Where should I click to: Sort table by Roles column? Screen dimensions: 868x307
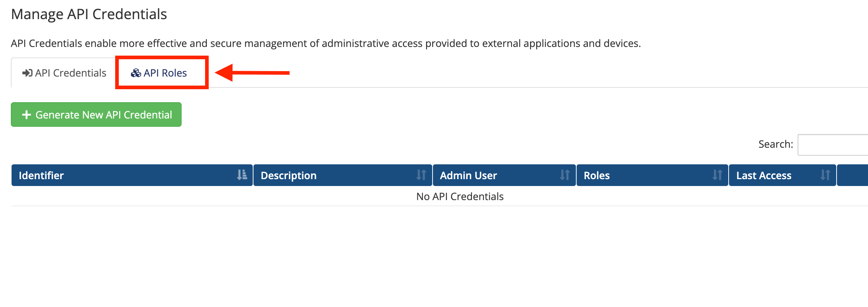(652, 175)
